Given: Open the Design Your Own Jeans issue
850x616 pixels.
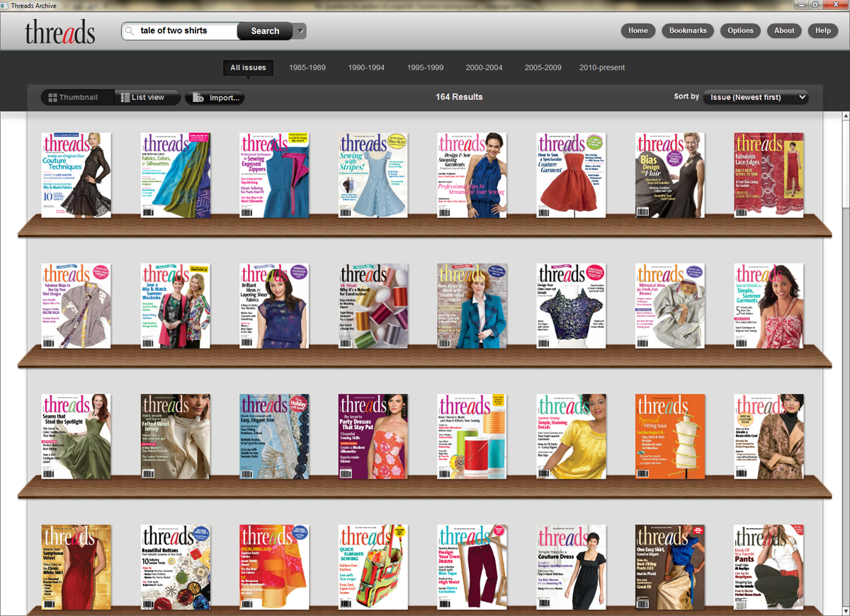Looking at the screenshot, I should pos(472,568).
